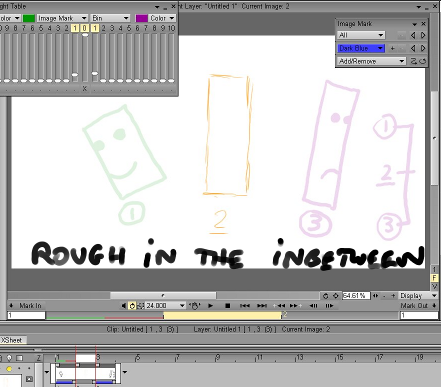The width and height of the screenshot is (441, 387).
Task: Click frame 13 on the timeline ruler
Action: (x=299, y=358)
